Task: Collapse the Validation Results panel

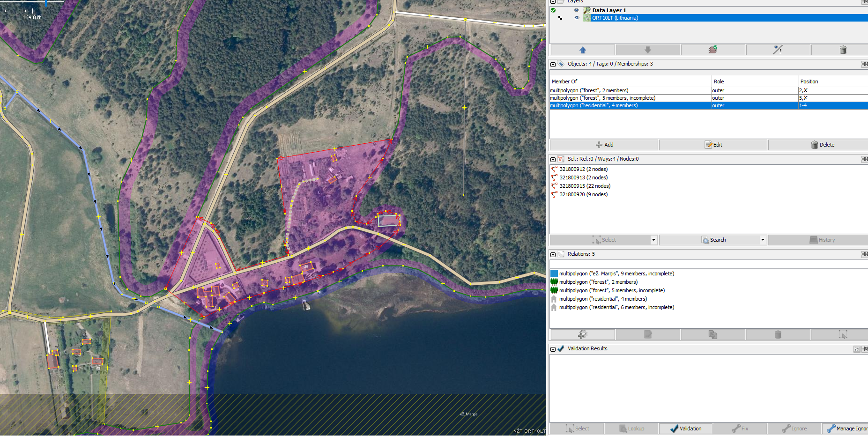Action: click(553, 349)
